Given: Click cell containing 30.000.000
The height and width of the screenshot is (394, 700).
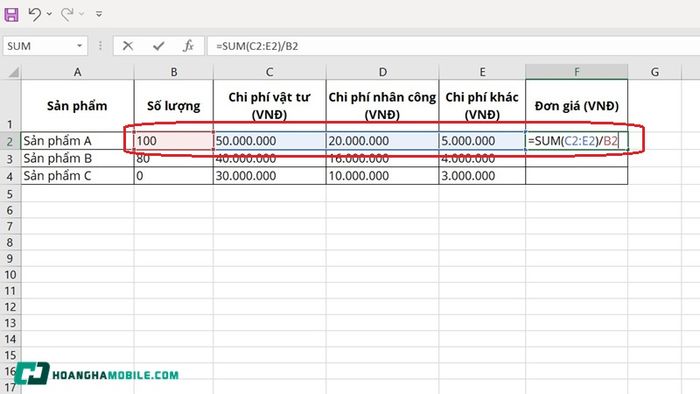Looking at the screenshot, I should (x=270, y=176).
